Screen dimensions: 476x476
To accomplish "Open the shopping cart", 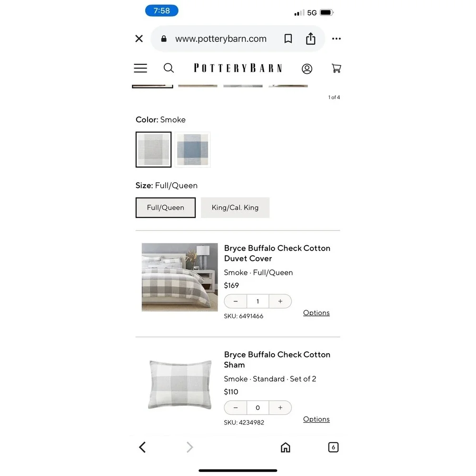I will coord(337,68).
